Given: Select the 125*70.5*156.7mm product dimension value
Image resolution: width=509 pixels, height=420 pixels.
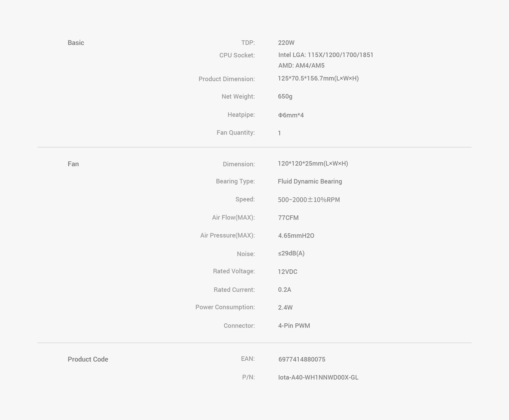Looking at the screenshot, I should click(x=318, y=78).
